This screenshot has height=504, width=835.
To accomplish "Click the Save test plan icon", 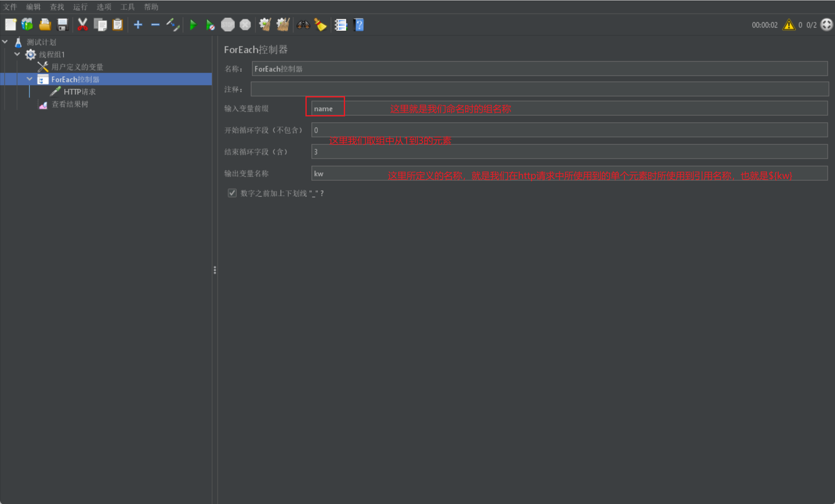I will coord(62,25).
